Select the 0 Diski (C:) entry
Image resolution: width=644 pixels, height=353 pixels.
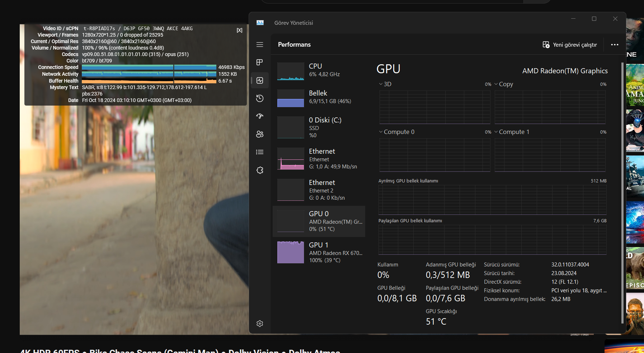point(319,127)
